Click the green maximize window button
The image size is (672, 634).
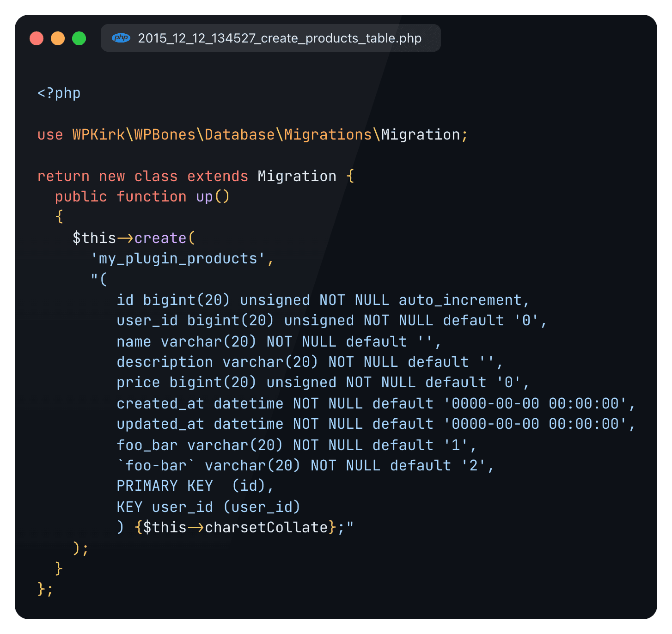point(79,38)
